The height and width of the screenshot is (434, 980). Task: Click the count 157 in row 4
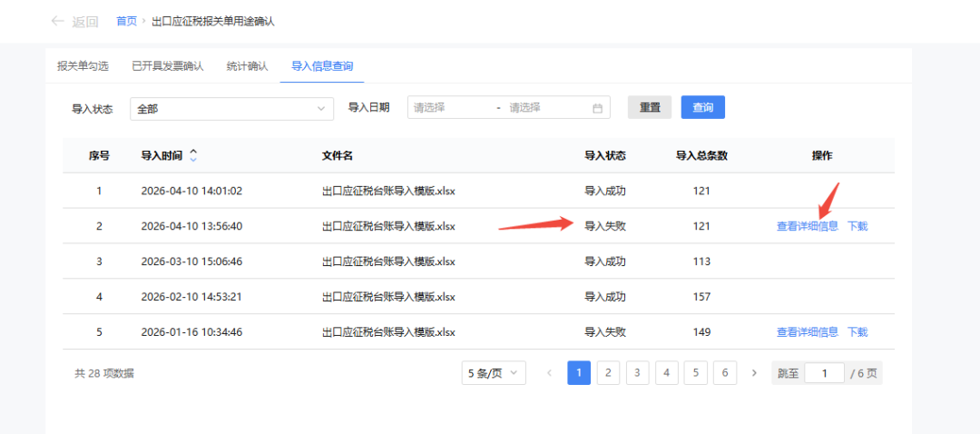point(701,296)
